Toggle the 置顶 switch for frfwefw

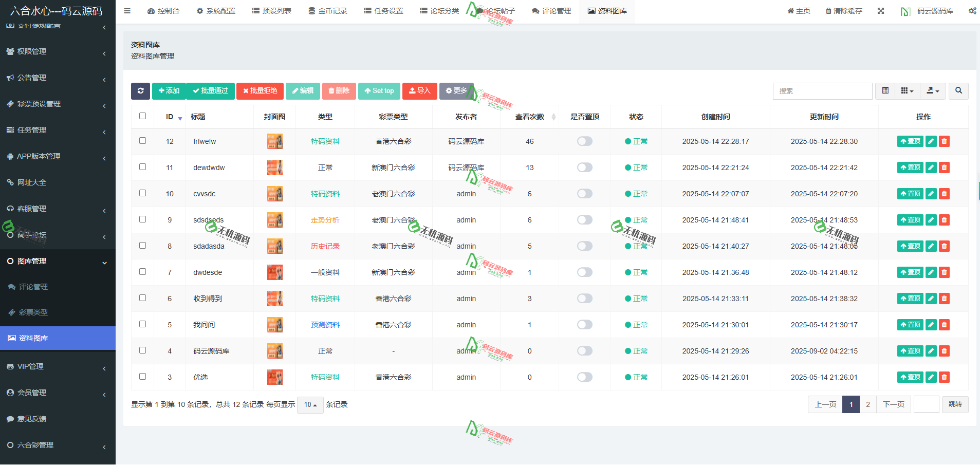(x=584, y=141)
